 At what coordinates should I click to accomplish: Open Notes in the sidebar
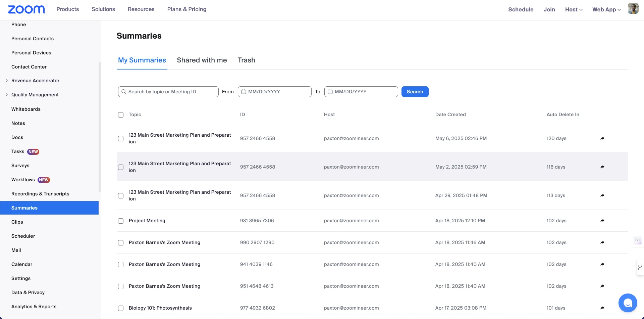coord(18,123)
